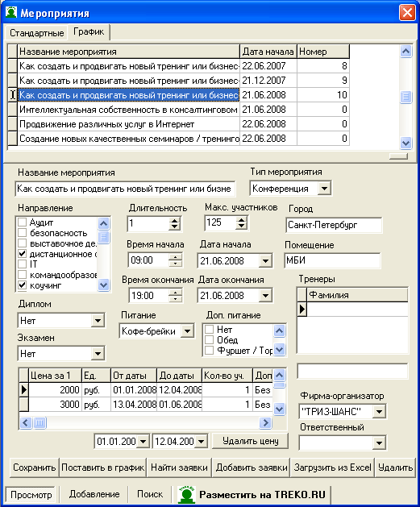This screenshot has width=420, height=507.
Task: Click the Удалить цену button
Action: point(250,441)
